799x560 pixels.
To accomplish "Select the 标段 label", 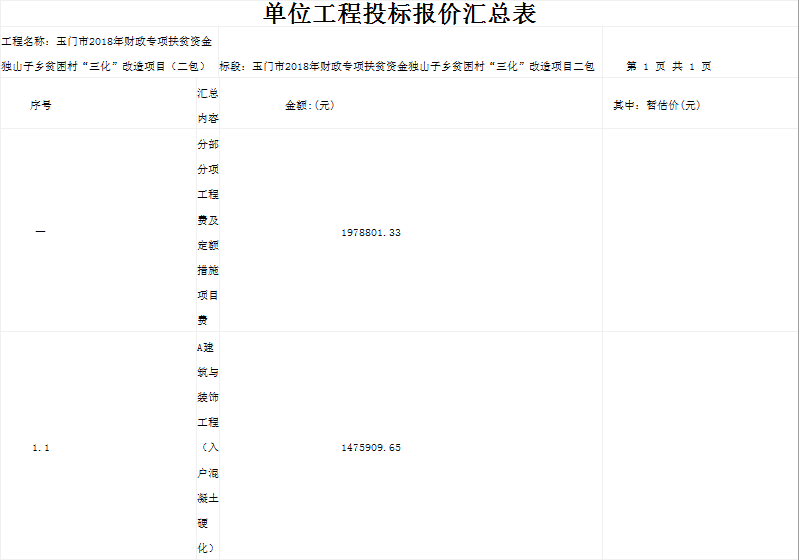I will click(x=234, y=67).
